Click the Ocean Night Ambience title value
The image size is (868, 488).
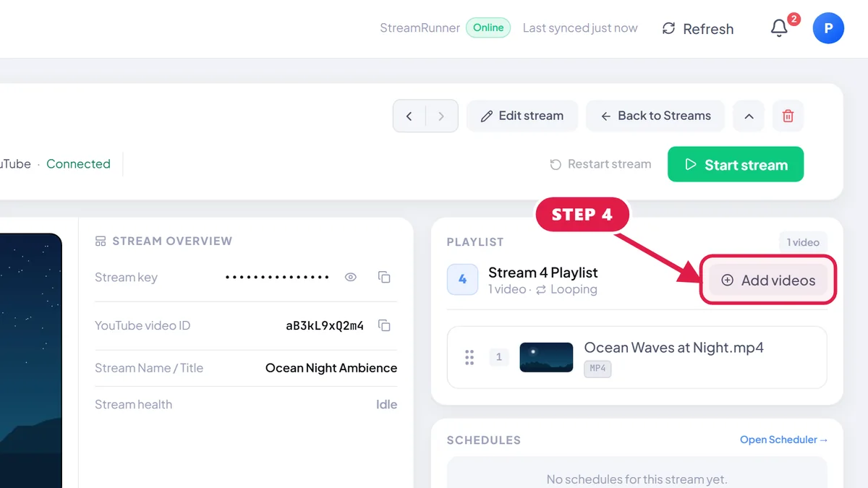point(331,368)
